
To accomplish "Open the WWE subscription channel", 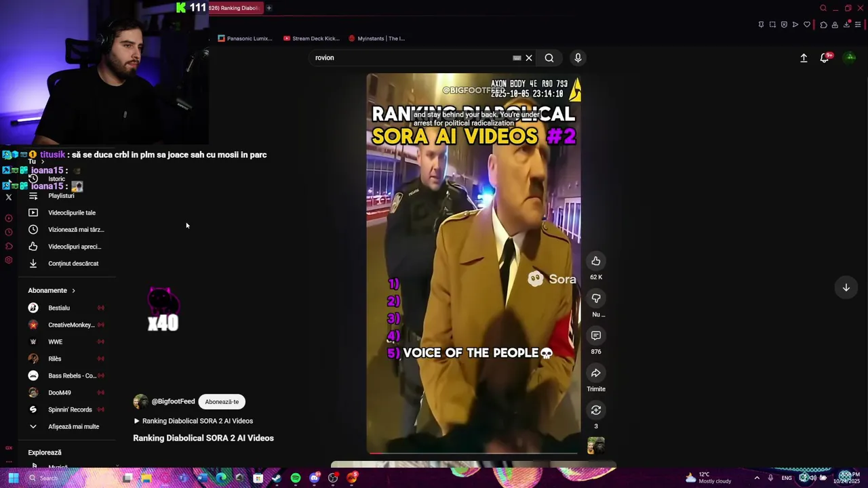I will click(66, 342).
